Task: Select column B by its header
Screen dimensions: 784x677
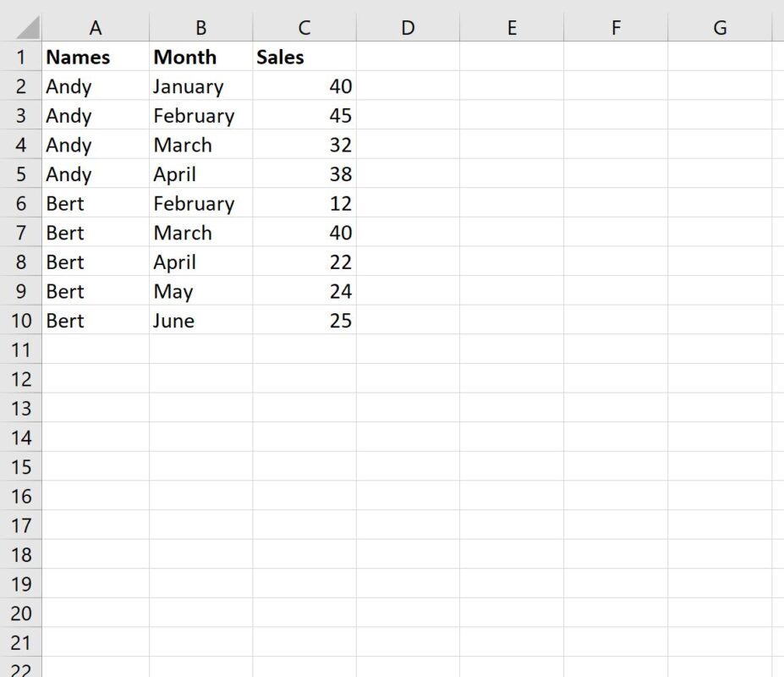Action: tap(200, 27)
